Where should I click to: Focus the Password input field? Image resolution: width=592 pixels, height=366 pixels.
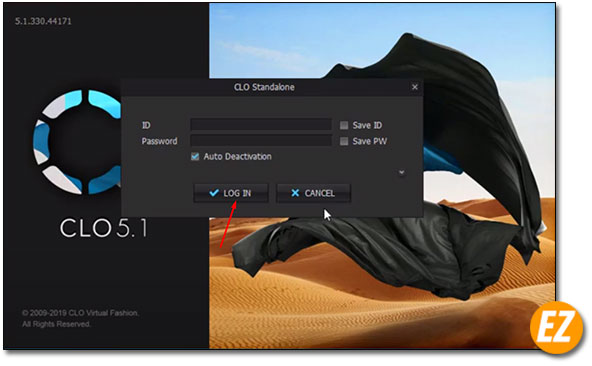click(261, 141)
